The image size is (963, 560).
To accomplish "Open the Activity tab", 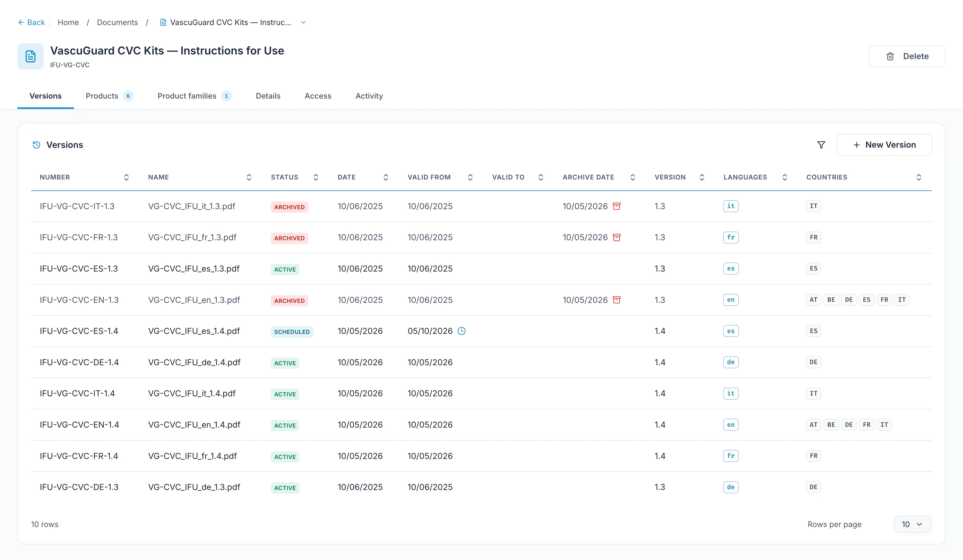I will click(369, 96).
